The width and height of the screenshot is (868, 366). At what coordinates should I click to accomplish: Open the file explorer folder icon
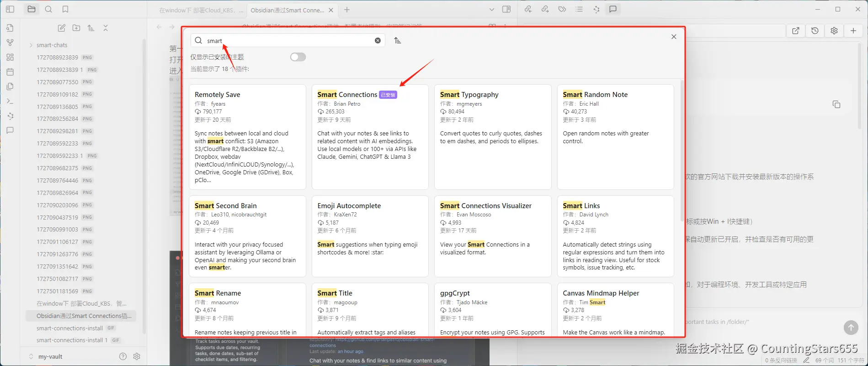(x=32, y=9)
